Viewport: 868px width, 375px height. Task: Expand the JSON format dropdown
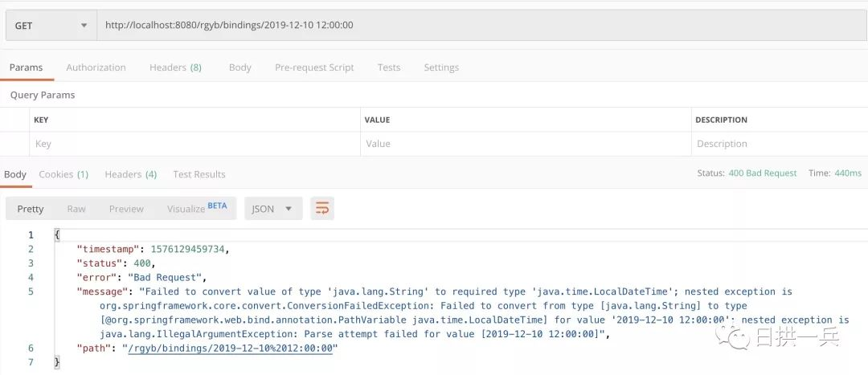[273, 209]
